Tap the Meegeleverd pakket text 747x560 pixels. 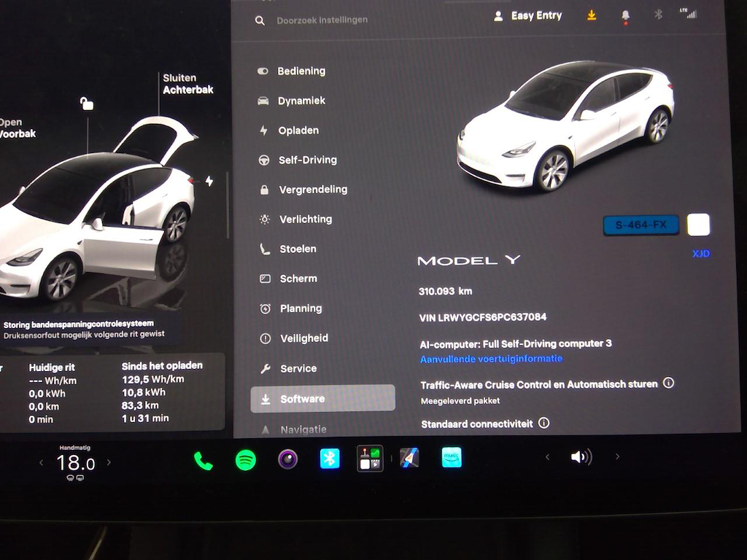[460, 401]
